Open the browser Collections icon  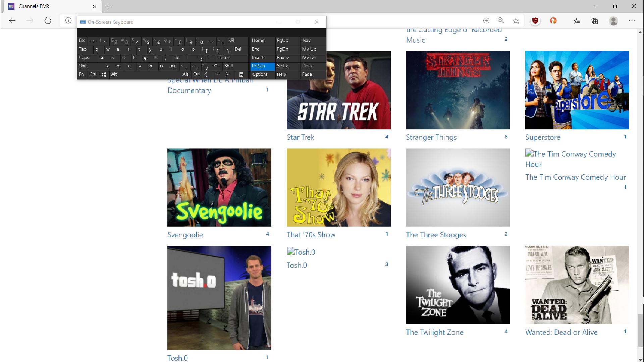[595, 21]
